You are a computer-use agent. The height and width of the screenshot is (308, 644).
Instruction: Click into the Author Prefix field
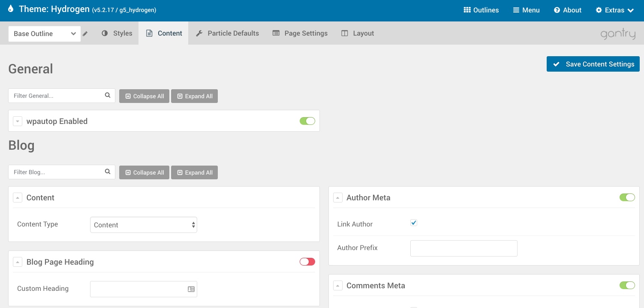[463, 248]
